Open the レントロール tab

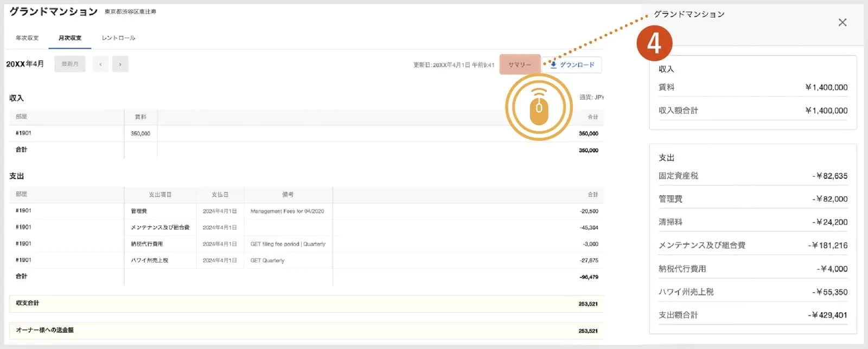click(x=118, y=38)
